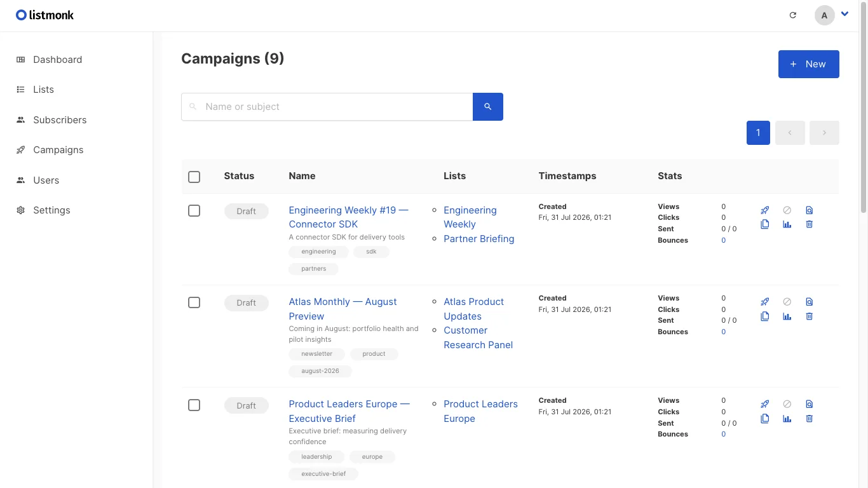Preview the Atlas Monthly campaign

point(809,302)
